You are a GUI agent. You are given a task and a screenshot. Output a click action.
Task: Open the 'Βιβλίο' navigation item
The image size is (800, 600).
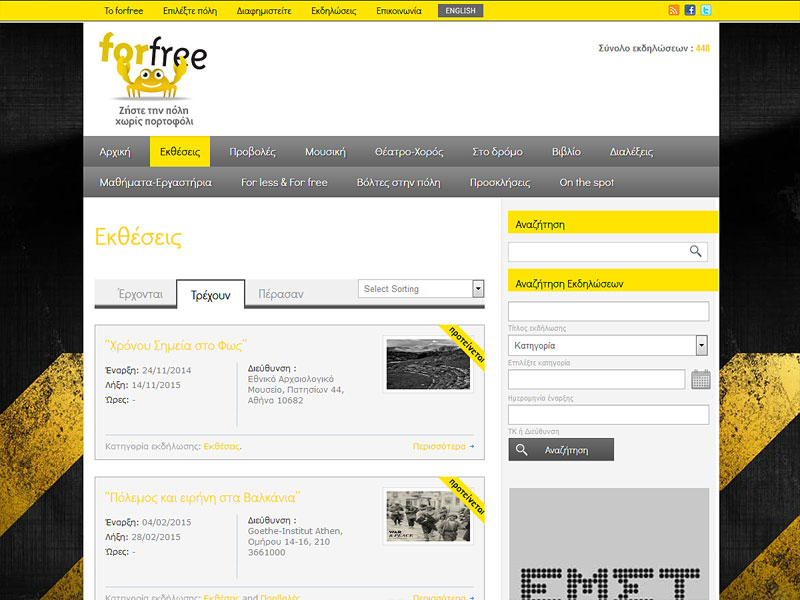click(566, 152)
